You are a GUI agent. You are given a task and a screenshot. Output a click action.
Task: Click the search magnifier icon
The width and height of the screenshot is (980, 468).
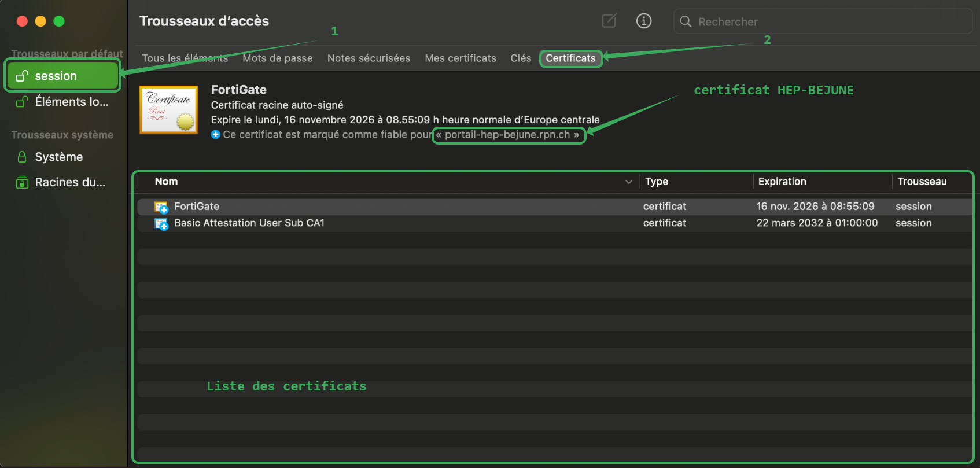686,21
